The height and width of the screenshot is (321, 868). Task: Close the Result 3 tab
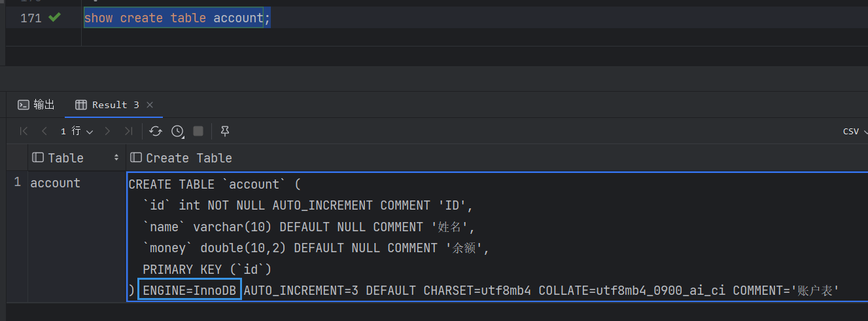click(x=150, y=105)
